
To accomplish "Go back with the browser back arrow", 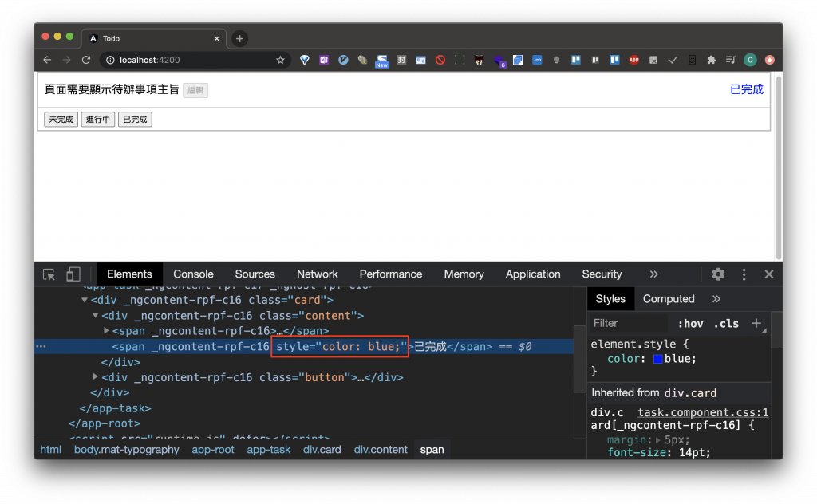I will (x=47, y=60).
